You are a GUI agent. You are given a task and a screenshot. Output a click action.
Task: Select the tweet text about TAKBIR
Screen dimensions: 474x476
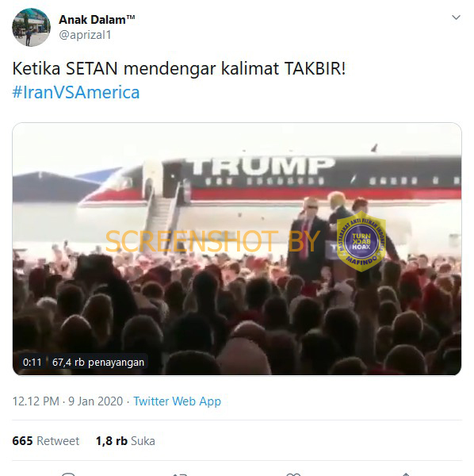(179, 68)
